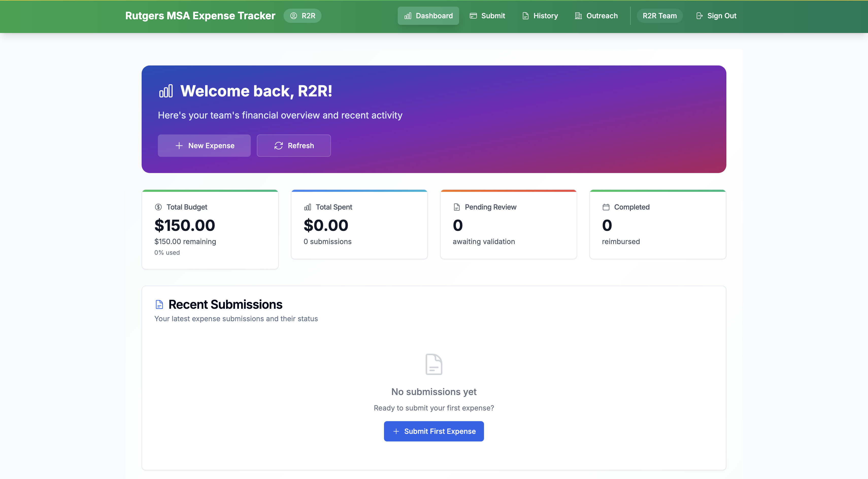
Task: Click the 'Pending Review' card label
Action: click(490, 207)
